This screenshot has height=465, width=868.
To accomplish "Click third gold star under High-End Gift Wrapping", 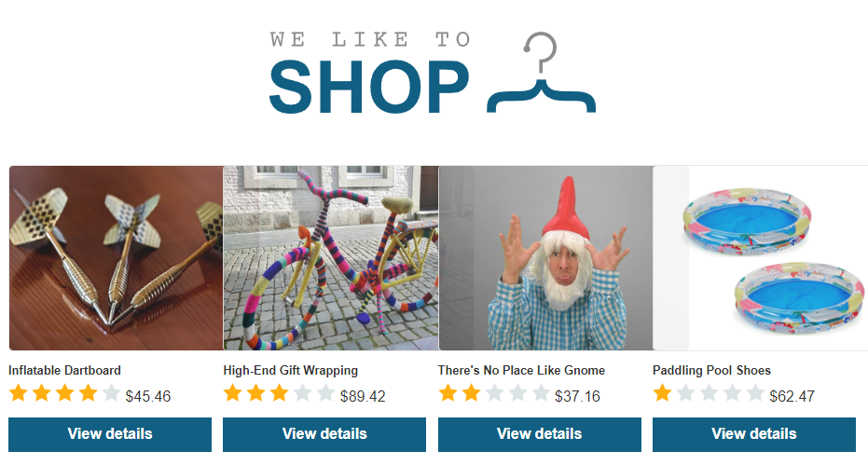I will click(279, 393).
